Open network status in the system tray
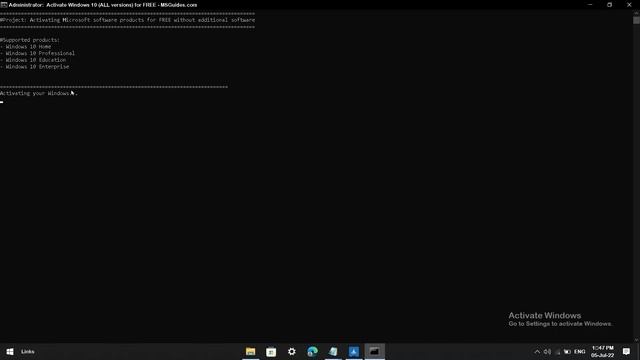 pyautogui.click(x=558, y=351)
